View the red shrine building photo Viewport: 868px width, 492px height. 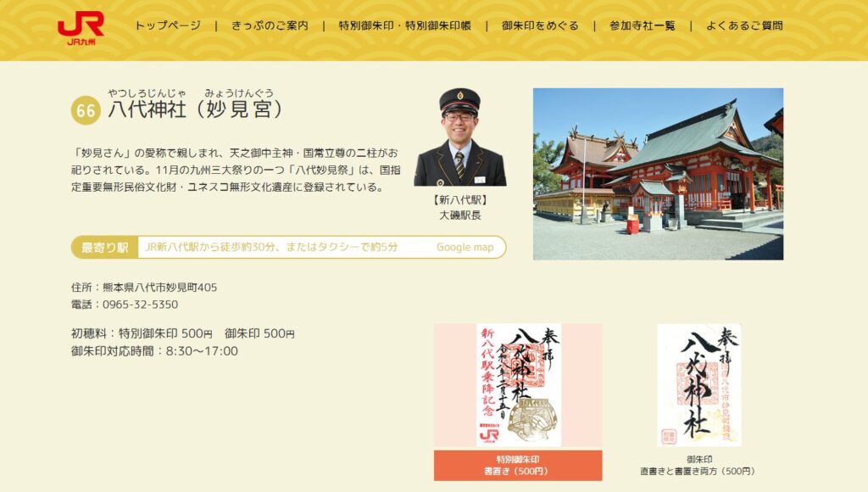pyautogui.click(x=658, y=174)
